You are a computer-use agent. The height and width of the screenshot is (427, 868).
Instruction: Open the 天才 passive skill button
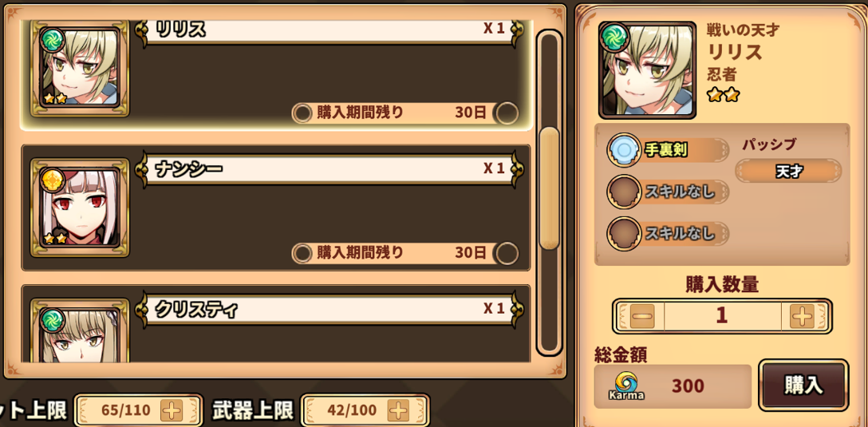point(788,171)
